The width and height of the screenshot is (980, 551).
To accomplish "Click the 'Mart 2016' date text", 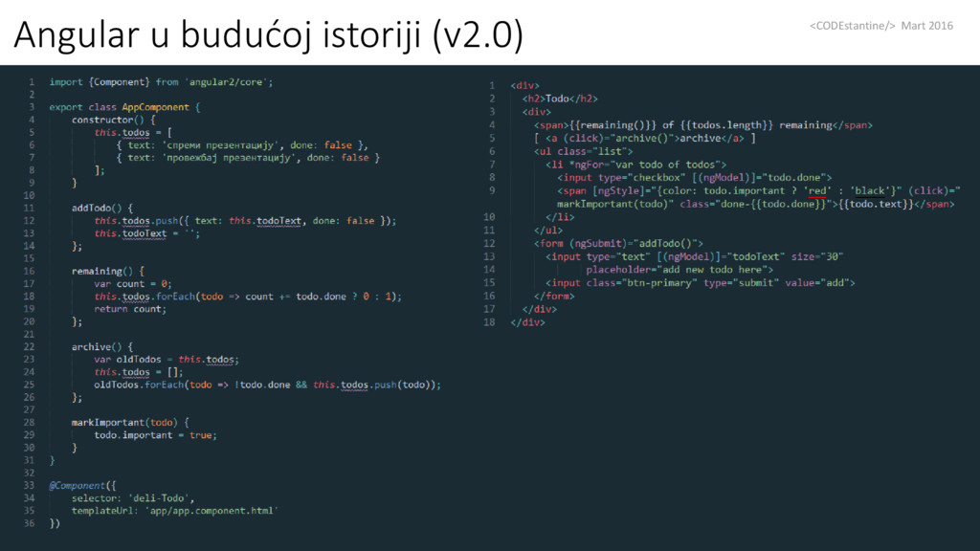I will [926, 26].
